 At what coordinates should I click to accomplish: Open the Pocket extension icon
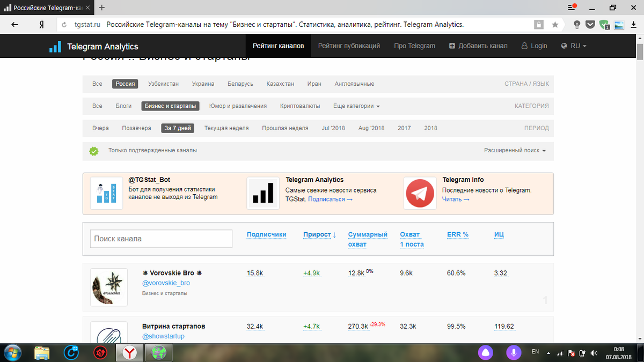pyautogui.click(x=590, y=25)
